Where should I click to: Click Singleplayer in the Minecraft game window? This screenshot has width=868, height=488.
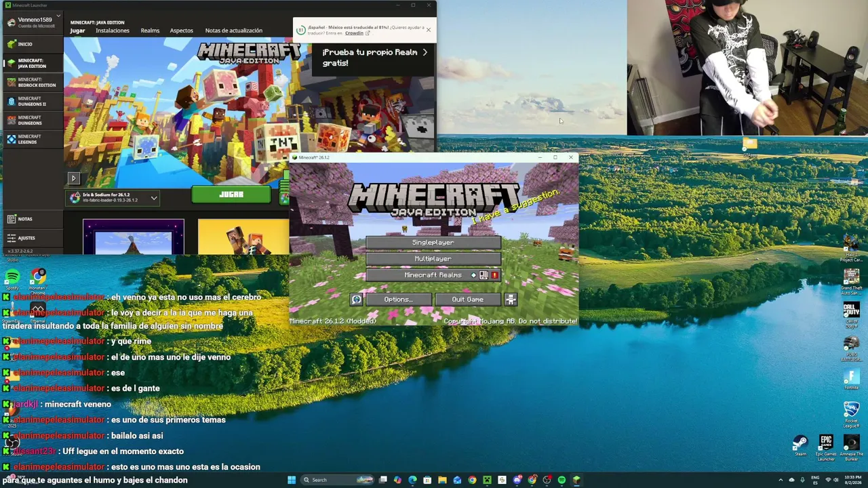click(433, 243)
